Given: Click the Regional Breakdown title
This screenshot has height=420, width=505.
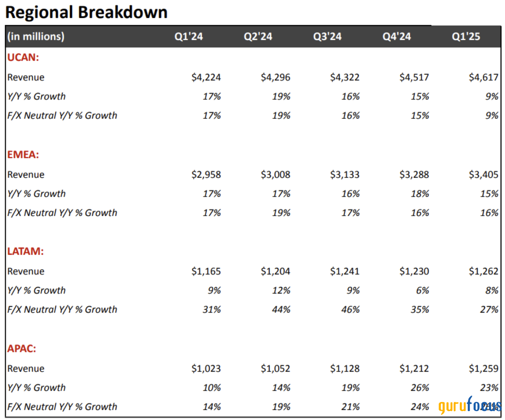Looking at the screenshot, I should coord(86,12).
